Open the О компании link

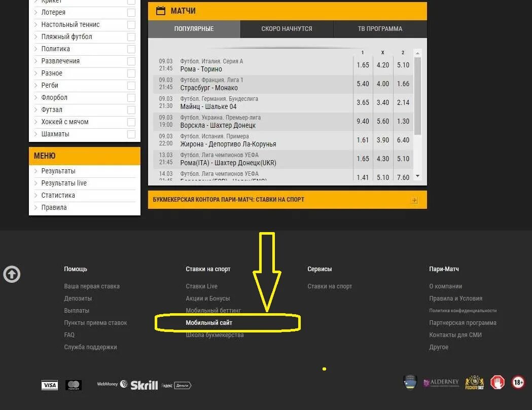[x=445, y=286]
